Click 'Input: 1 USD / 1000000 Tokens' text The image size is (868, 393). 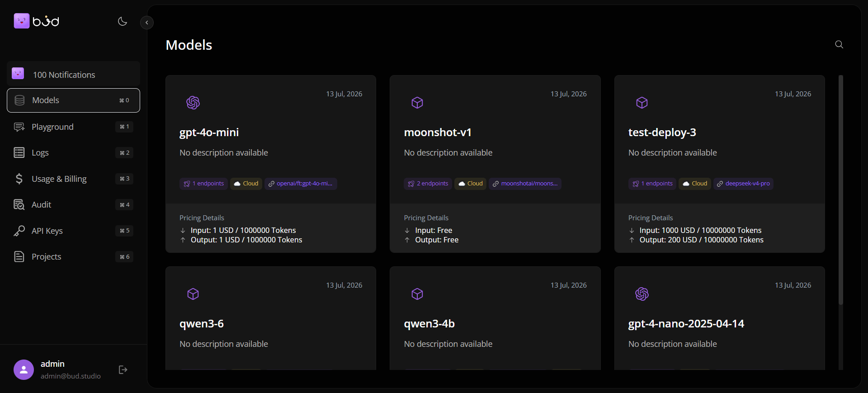243,231
